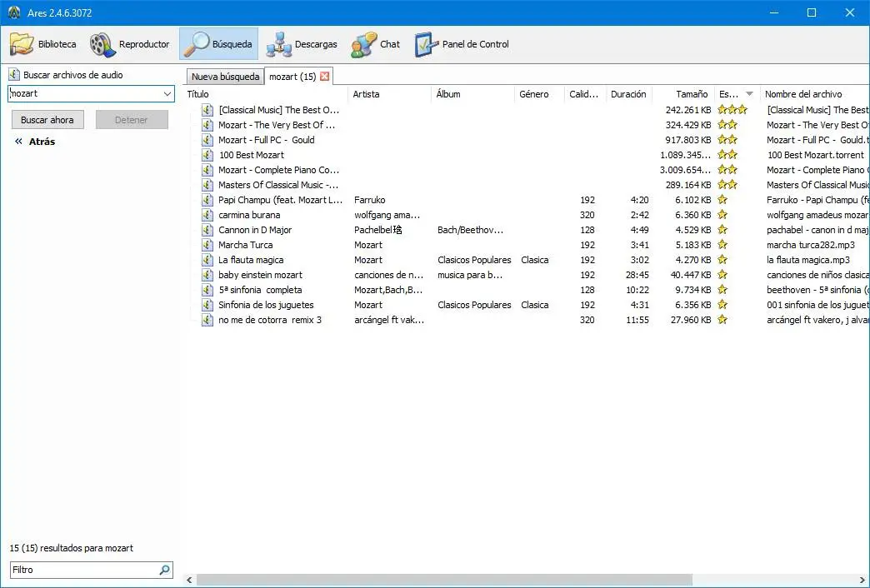The image size is (870, 588).
Task: Select the 'Bach/Beethov...' album cell
Action: click(470, 230)
